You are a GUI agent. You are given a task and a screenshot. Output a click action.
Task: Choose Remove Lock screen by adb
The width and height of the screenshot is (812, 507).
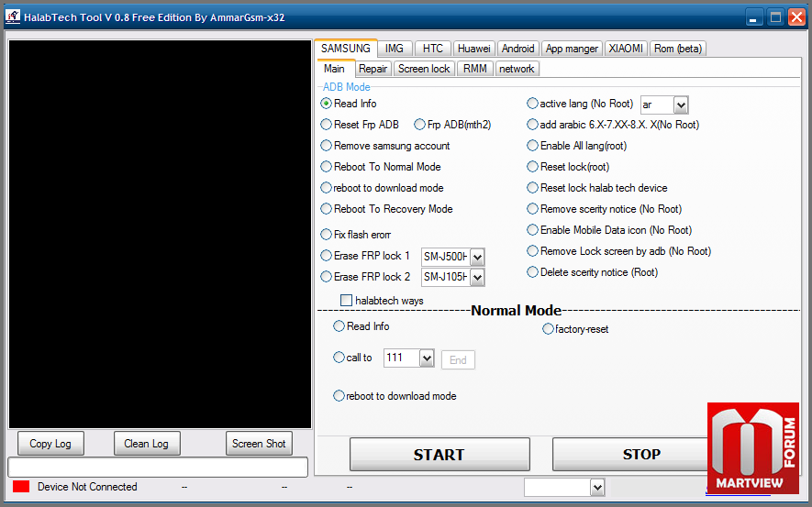click(x=532, y=251)
